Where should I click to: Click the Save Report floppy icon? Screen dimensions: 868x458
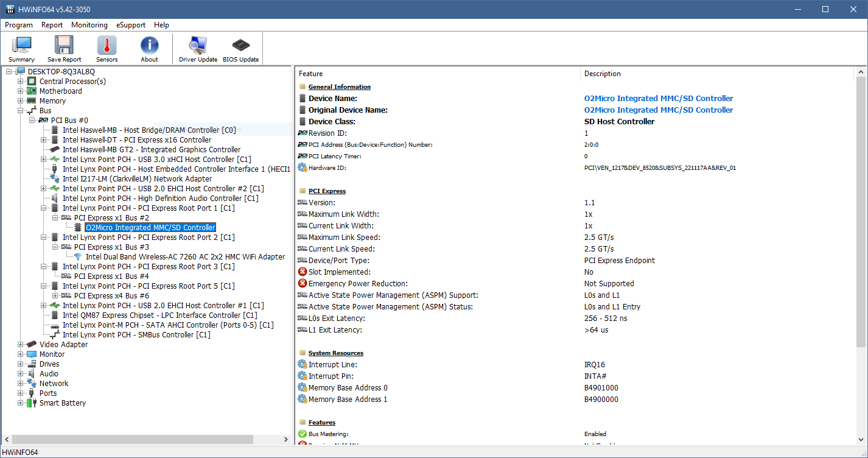point(64,49)
